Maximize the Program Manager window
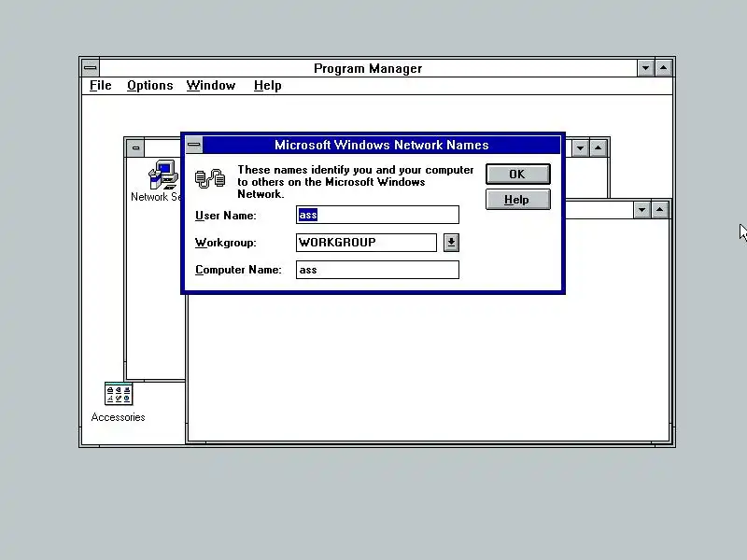The height and width of the screenshot is (560, 747). [x=664, y=68]
